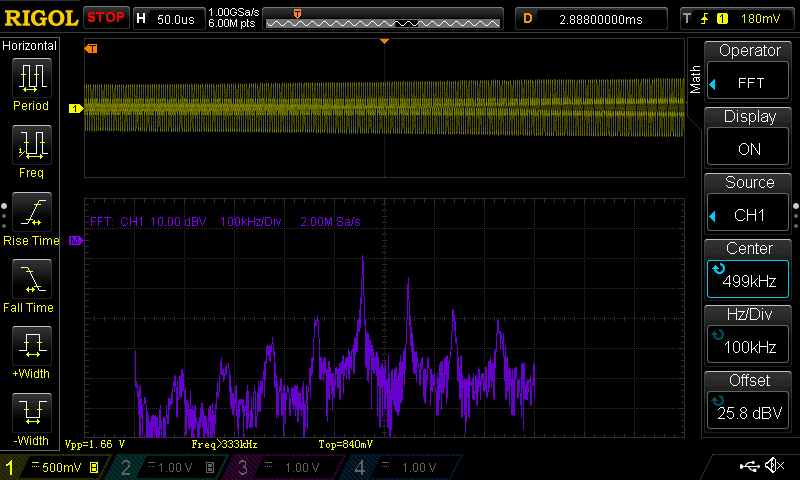800x480 pixels.
Task: Click the sample rate 1.00GSa/s readout
Action: coord(234,12)
